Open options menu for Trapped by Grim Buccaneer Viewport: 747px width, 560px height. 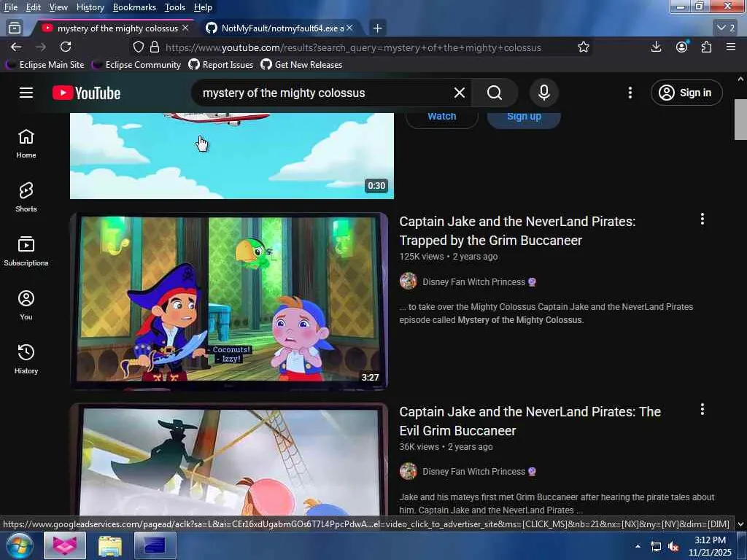tap(703, 219)
